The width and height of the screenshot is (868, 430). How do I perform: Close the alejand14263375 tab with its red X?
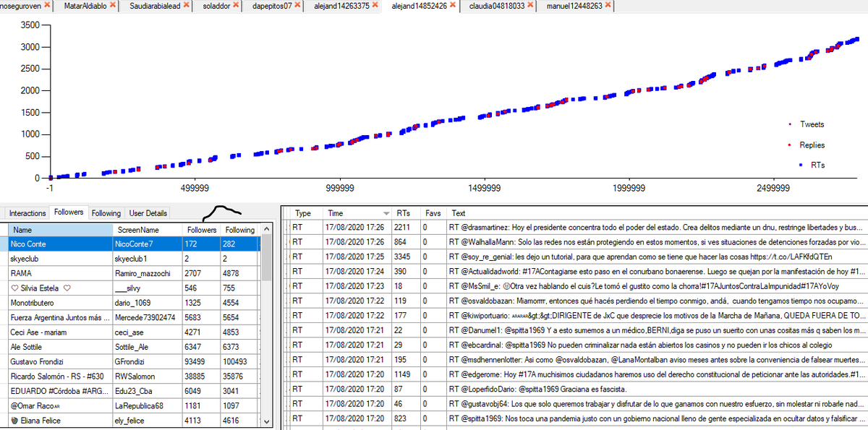point(376,5)
